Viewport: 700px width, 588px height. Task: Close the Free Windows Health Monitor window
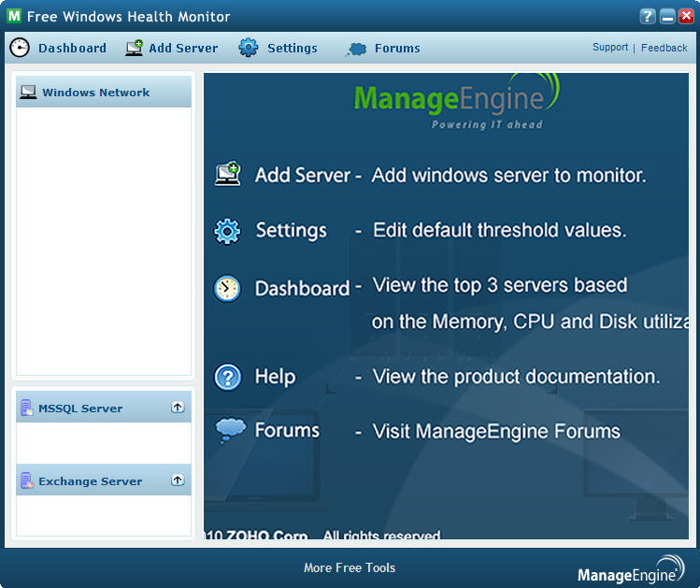click(x=686, y=17)
